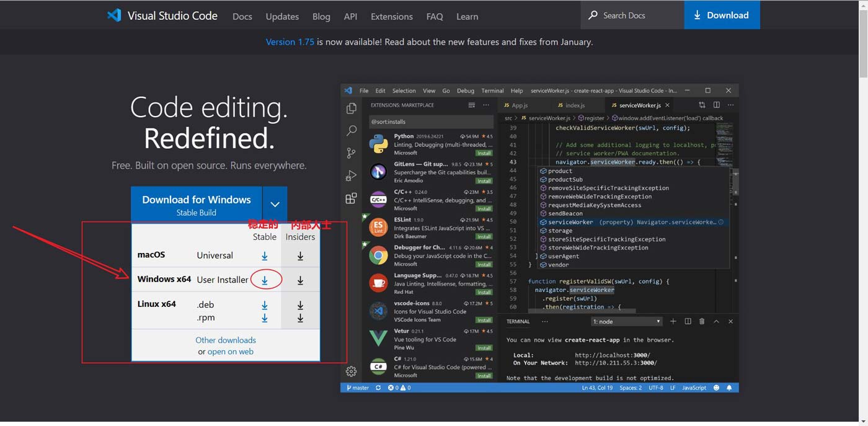Open the Version 1.75 link

click(290, 42)
